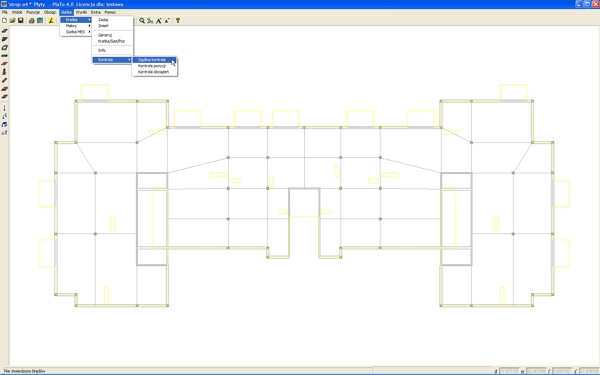Expand the Makro submenu
The height and width of the screenshot is (375, 600).
[76, 26]
